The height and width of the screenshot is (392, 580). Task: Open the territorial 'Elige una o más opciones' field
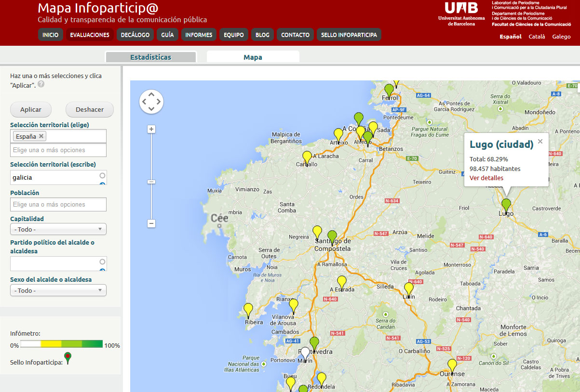(x=58, y=150)
